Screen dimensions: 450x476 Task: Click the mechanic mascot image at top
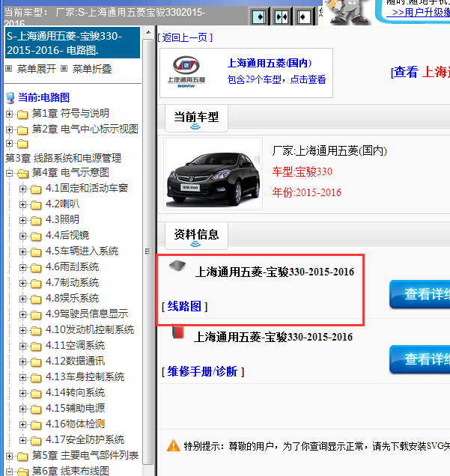click(x=347, y=12)
